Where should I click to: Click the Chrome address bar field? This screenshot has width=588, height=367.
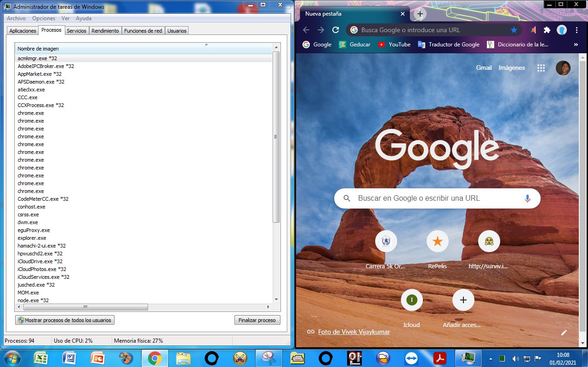pyautogui.click(x=434, y=30)
